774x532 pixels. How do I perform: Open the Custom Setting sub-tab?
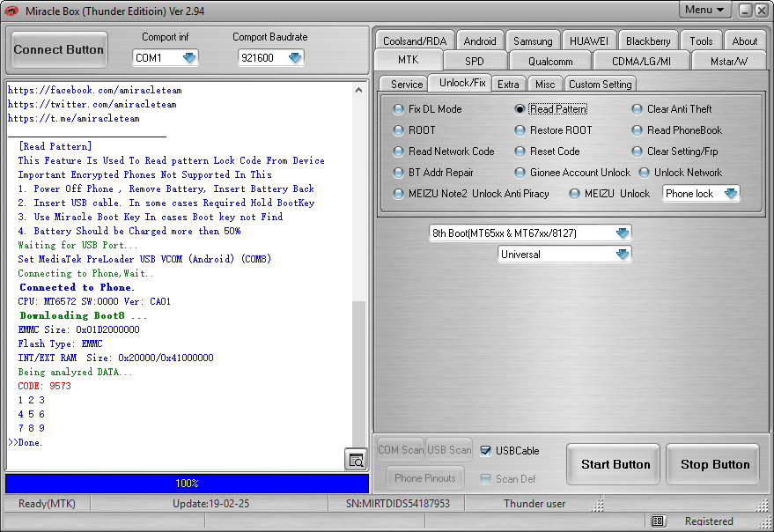tap(601, 85)
